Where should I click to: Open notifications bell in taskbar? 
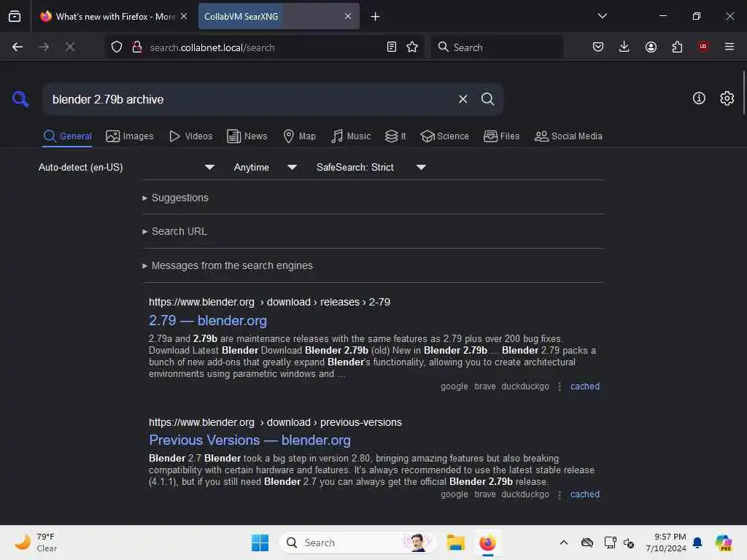697,542
